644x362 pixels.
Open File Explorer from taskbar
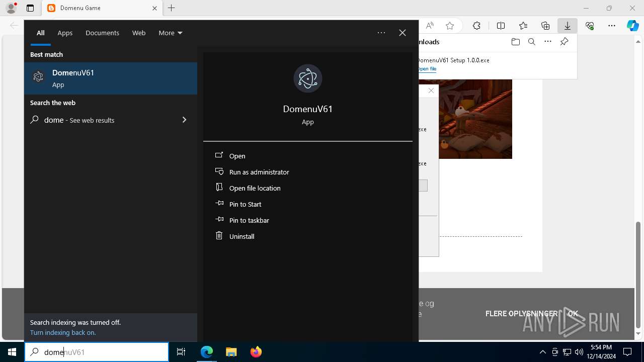point(231,352)
